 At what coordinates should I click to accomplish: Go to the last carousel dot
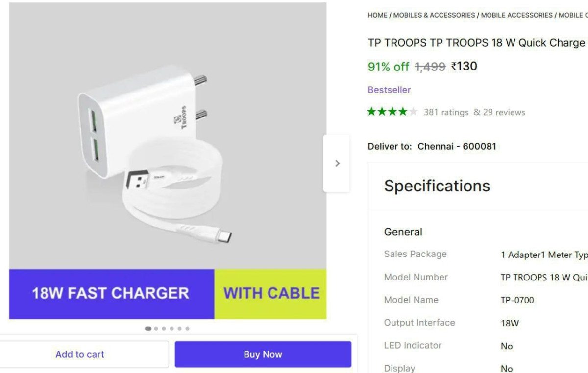[x=188, y=329]
